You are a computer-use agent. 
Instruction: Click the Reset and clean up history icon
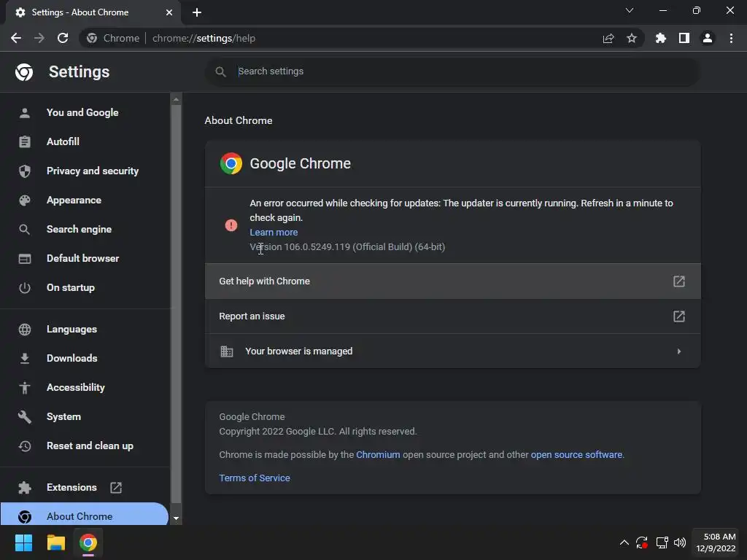pyautogui.click(x=25, y=446)
